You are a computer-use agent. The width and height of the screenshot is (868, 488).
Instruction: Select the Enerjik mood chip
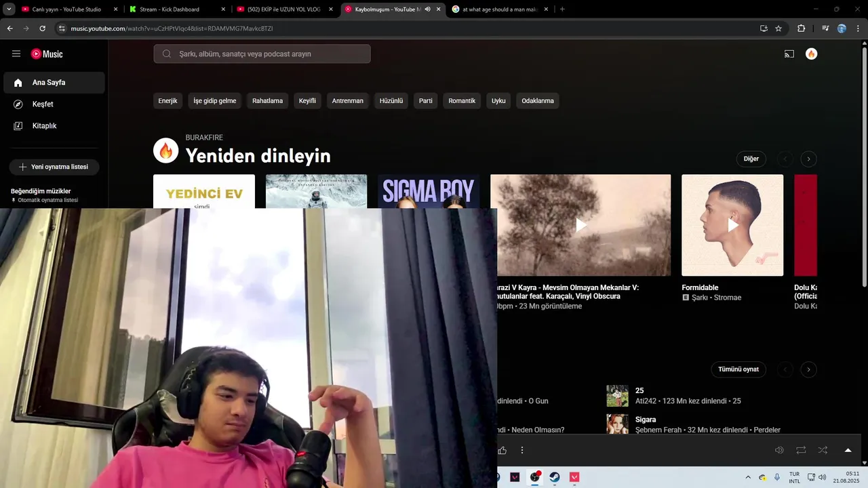click(x=167, y=101)
